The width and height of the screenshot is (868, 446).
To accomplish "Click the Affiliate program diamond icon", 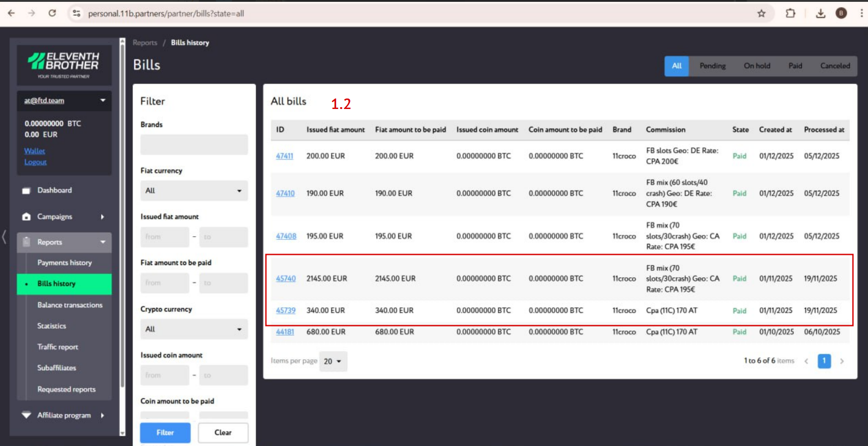I will coord(26,415).
